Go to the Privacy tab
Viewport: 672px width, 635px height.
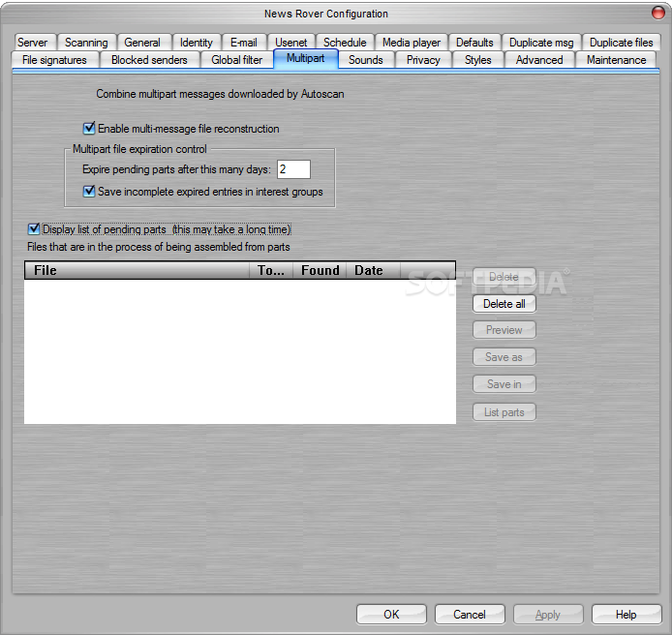[423, 60]
